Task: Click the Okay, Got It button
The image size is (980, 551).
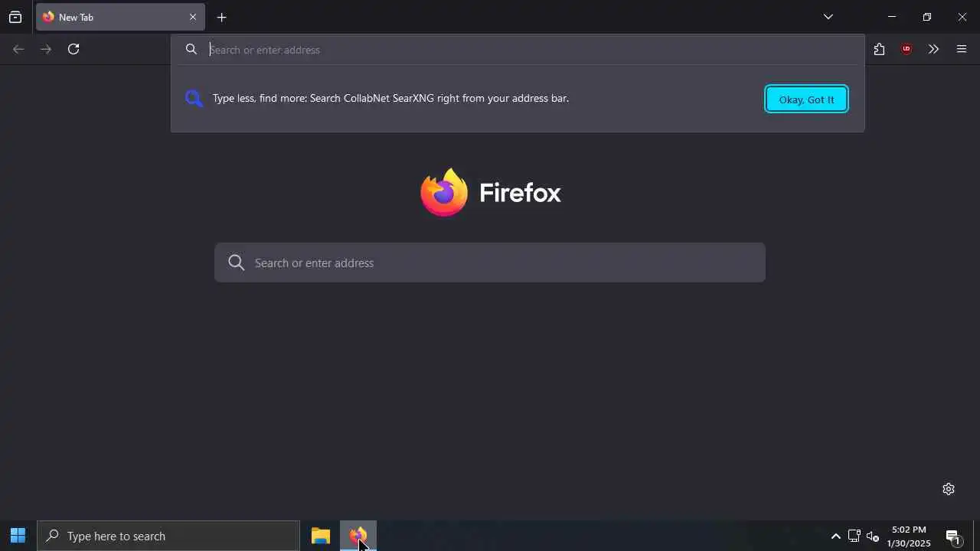Action: (806, 99)
